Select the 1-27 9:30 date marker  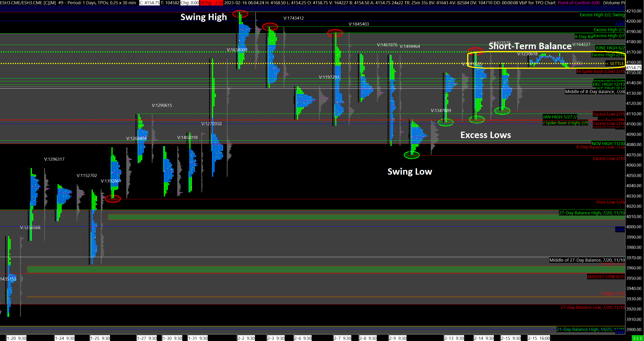[147, 338]
